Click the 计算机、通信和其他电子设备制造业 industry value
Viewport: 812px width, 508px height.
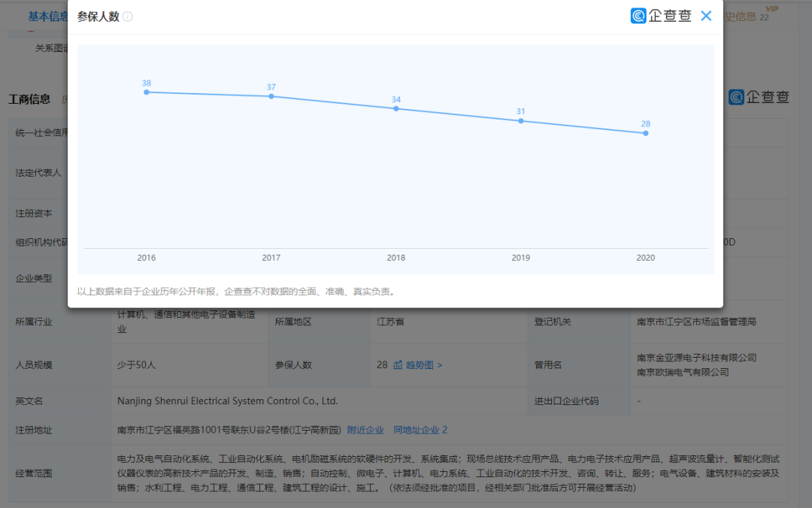click(x=186, y=322)
